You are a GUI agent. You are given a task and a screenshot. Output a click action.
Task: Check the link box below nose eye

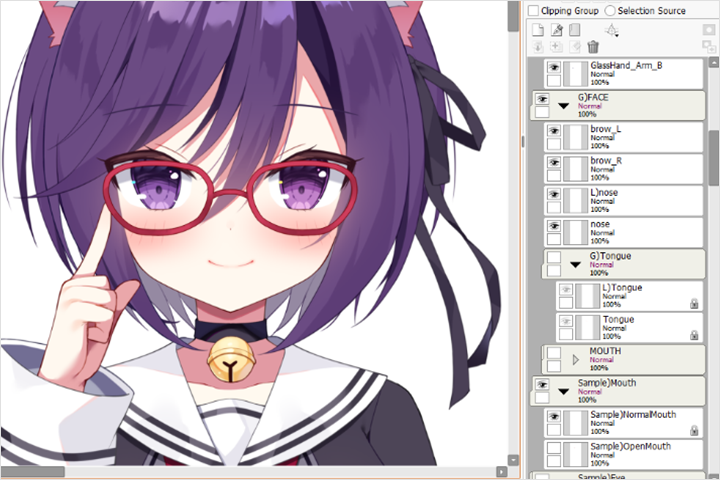tap(554, 239)
